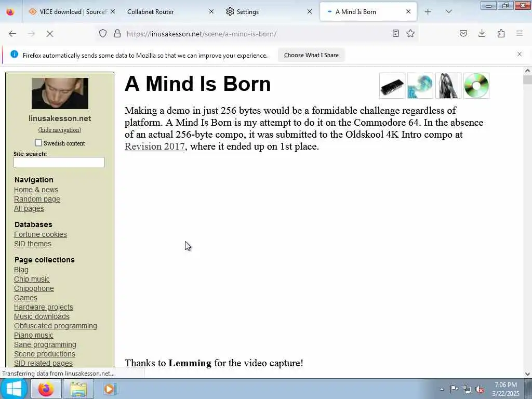The width and height of the screenshot is (532, 399).
Task: Open Chipophone link
Action: pos(34,289)
